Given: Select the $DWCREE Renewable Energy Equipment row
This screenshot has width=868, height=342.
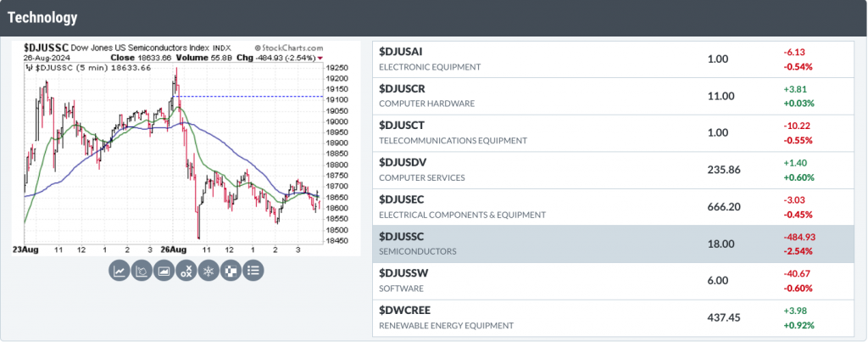Looking at the screenshot, I should pyautogui.click(x=614, y=317).
